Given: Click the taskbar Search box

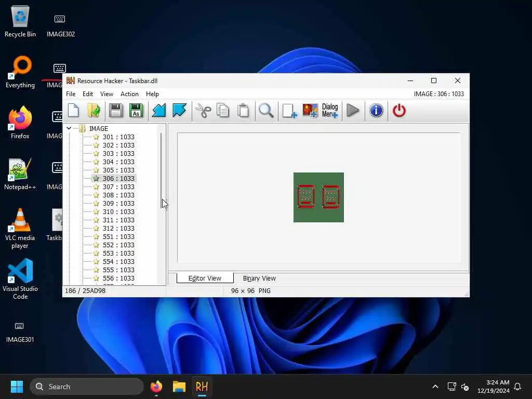Looking at the screenshot, I should [87, 387].
